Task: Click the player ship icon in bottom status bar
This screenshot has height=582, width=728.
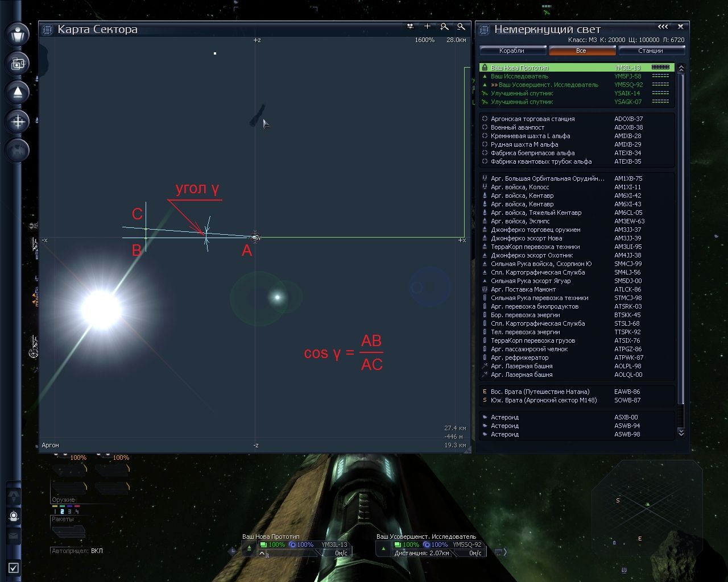Action: [249, 548]
